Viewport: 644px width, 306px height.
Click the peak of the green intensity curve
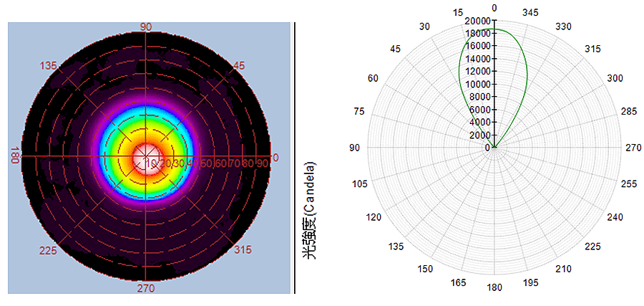[x=495, y=29]
